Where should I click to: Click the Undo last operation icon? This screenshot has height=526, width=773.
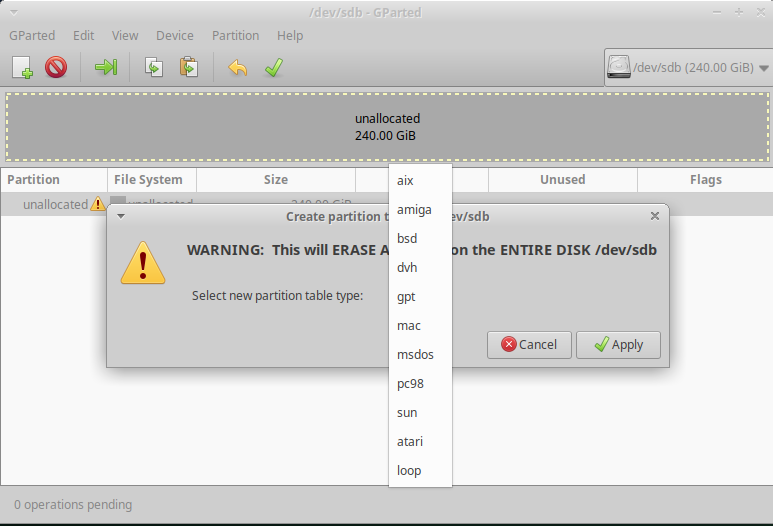[x=238, y=68]
